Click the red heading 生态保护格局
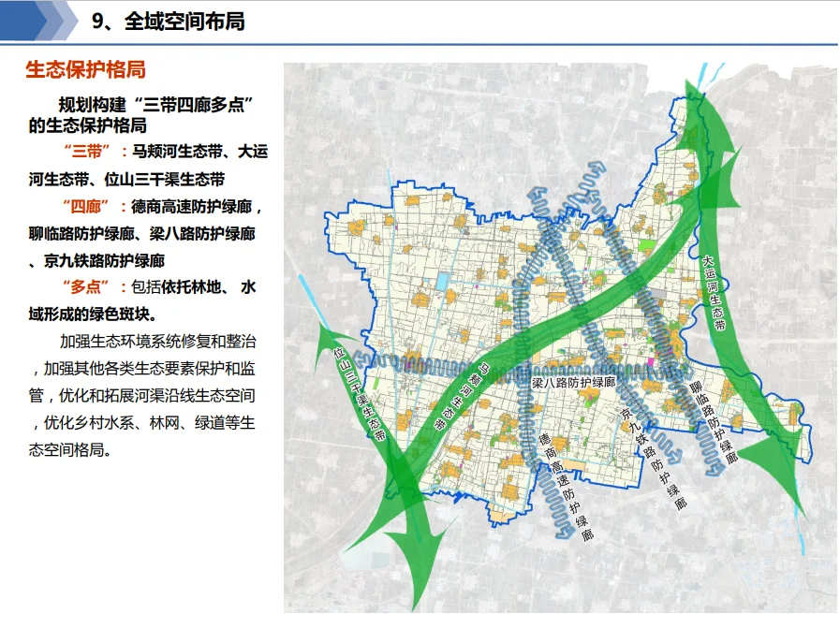The image size is (840, 629). (86, 71)
